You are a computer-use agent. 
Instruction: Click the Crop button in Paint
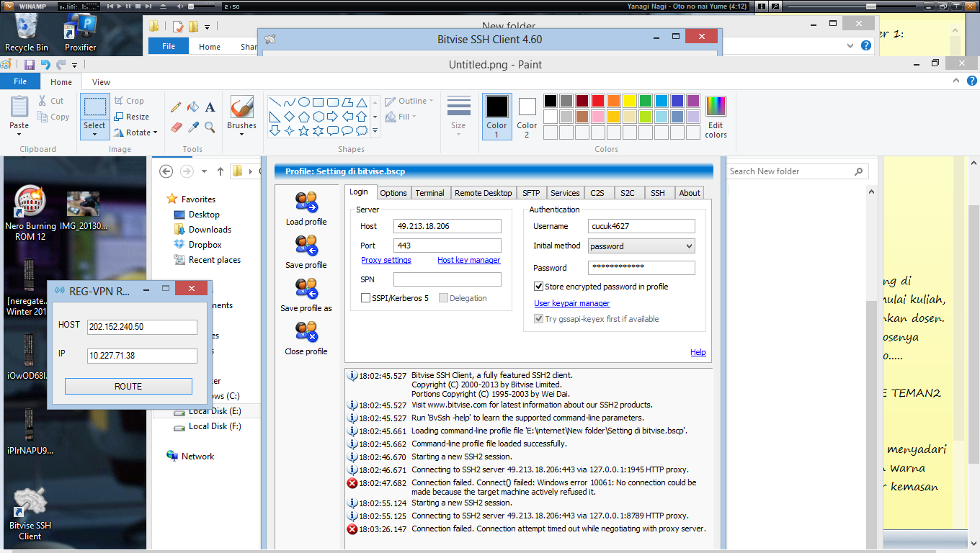[129, 101]
